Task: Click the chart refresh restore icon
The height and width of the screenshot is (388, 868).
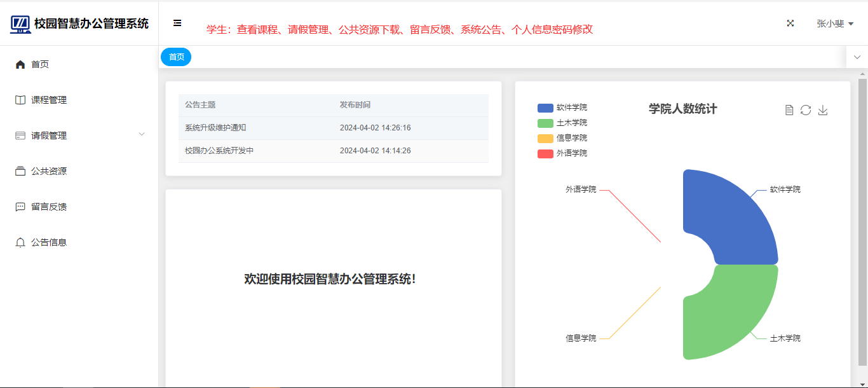Action: [x=806, y=110]
